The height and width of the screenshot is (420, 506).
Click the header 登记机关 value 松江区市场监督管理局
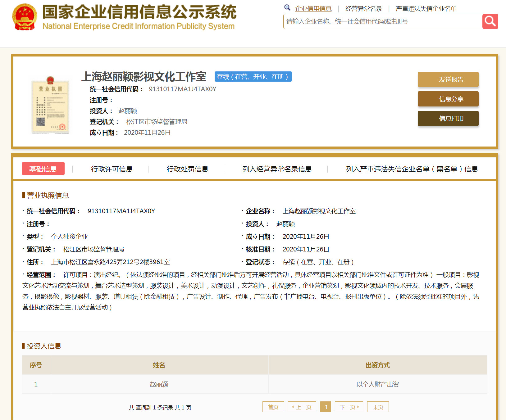157,122
